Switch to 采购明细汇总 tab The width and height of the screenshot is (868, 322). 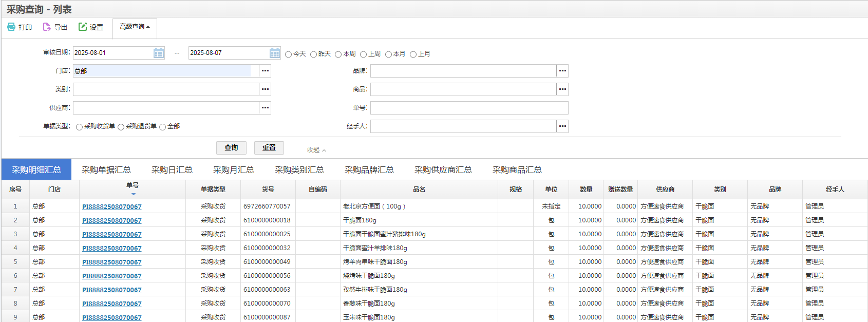36,169
